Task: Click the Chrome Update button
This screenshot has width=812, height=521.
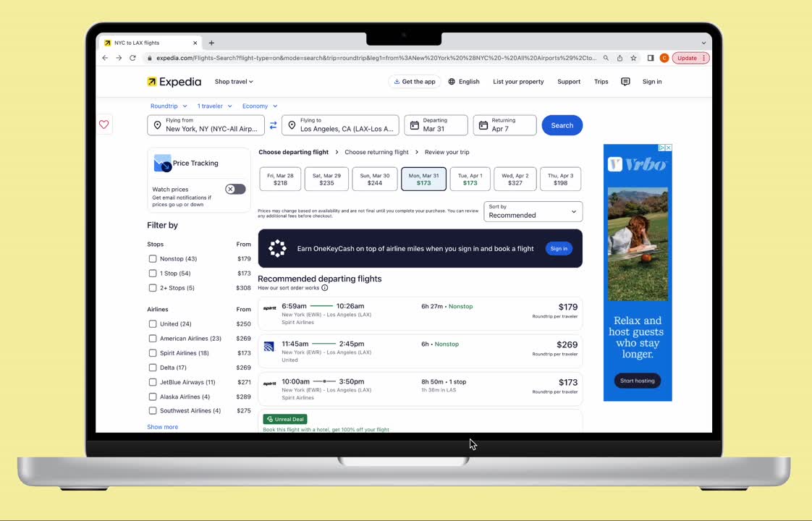Action: 690,58
